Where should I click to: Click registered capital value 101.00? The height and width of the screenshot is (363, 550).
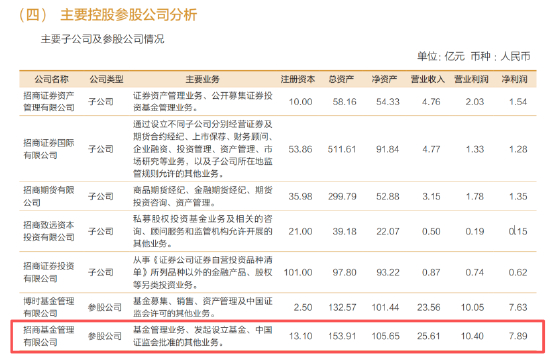(298, 273)
